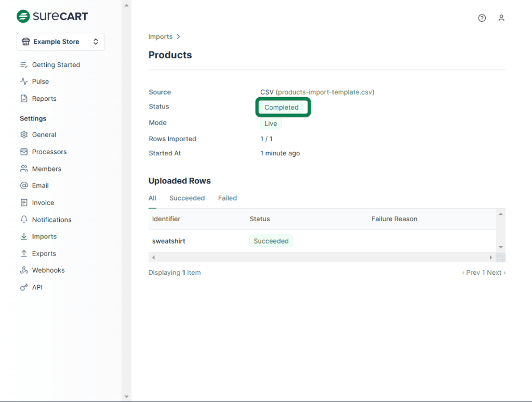The width and height of the screenshot is (532, 402).
Task: Open Processors settings in sidebar
Action: point(49,152)
